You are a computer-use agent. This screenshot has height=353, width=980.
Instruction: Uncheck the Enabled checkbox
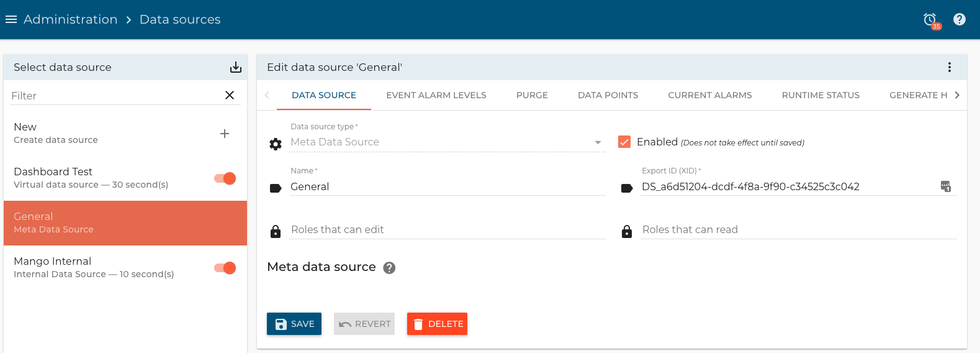tap(624, 142)
